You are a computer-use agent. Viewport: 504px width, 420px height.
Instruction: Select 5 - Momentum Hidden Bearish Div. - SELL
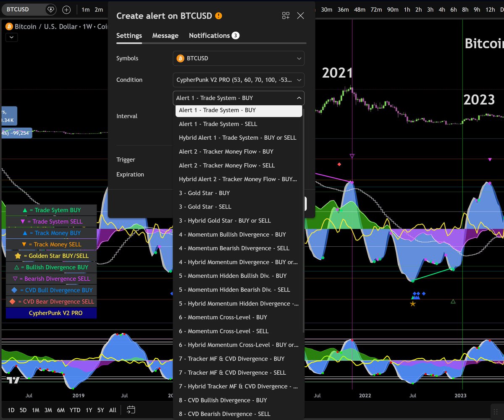239,290
